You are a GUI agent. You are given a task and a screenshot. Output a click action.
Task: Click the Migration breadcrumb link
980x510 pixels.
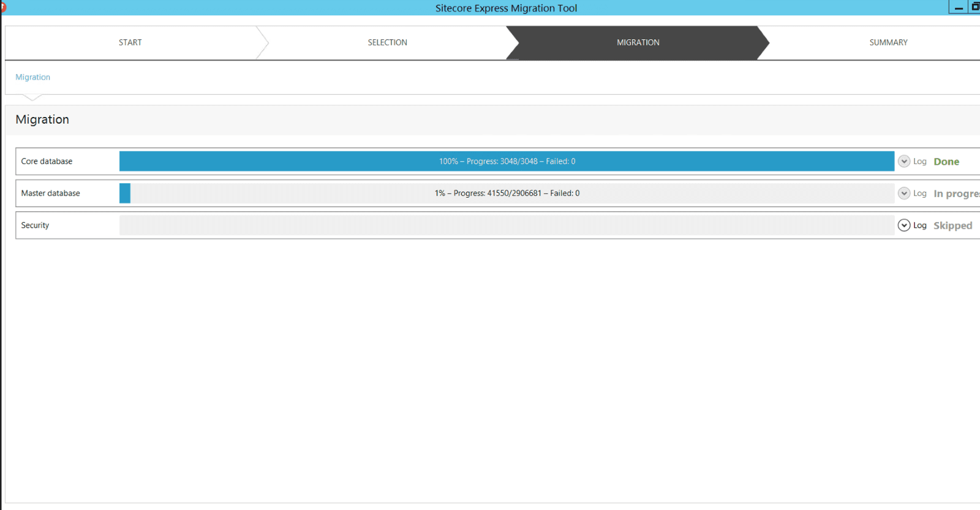(x=32, y=77)
